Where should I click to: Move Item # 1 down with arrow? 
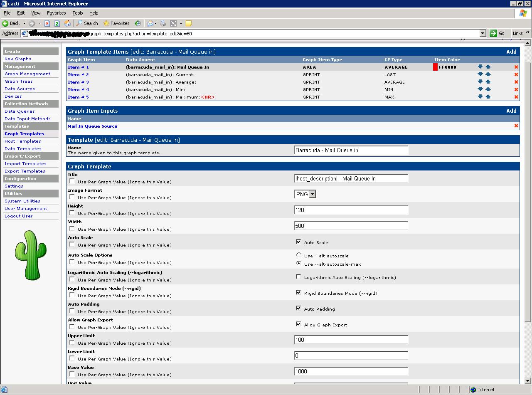coord(480,67)
